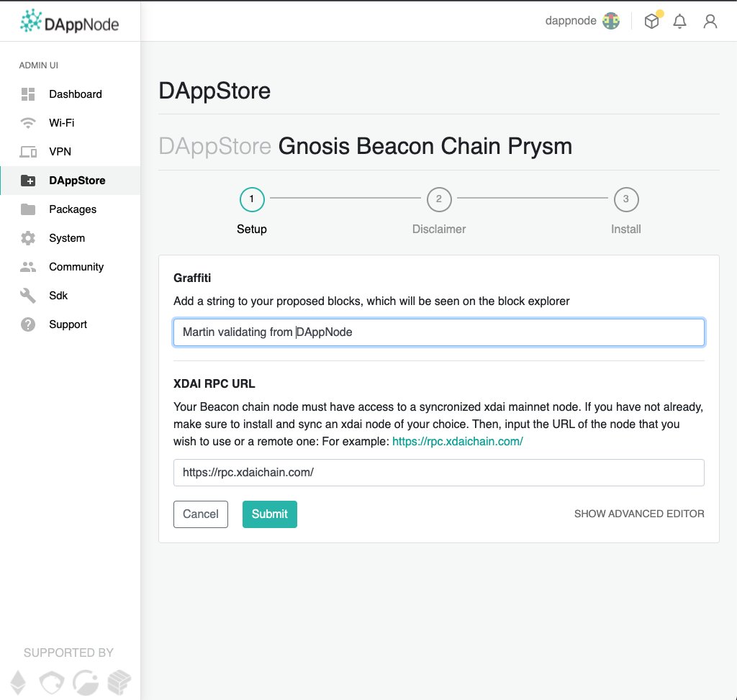Screen dimensions: 737x700
Task: Click the second supporter shield logo
Action: tap(52, 682)
